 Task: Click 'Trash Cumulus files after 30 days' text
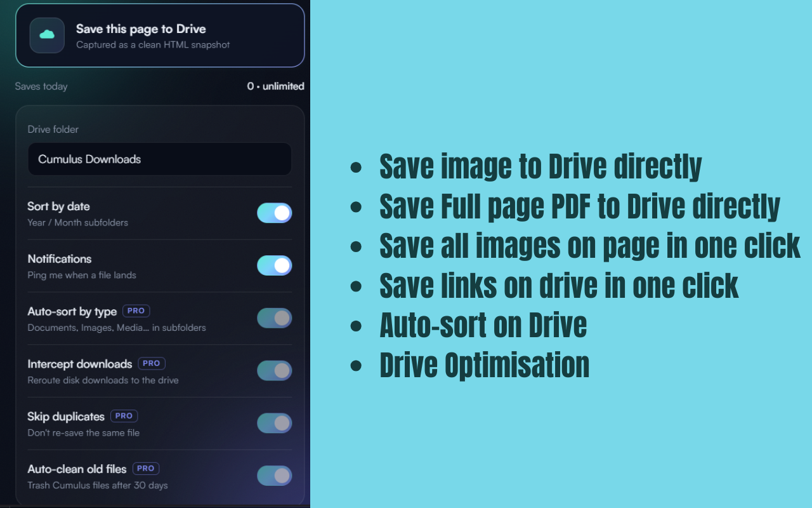[98, 486]
